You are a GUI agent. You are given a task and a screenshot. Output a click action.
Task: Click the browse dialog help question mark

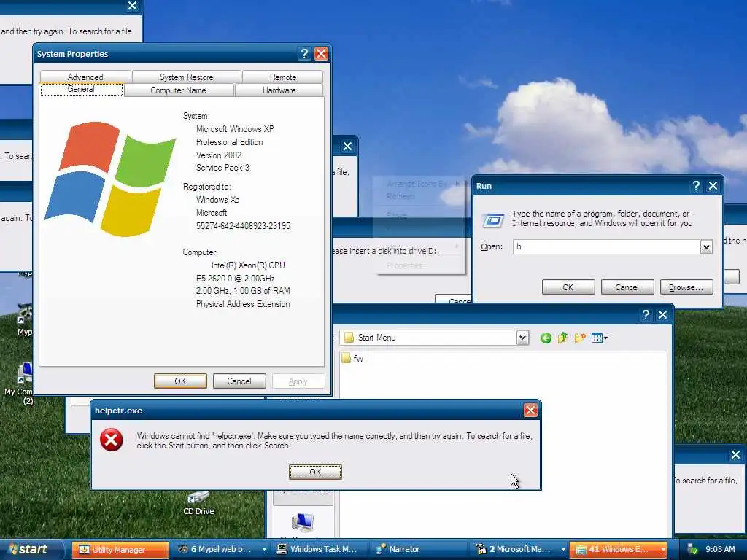[x=646, y=315]
